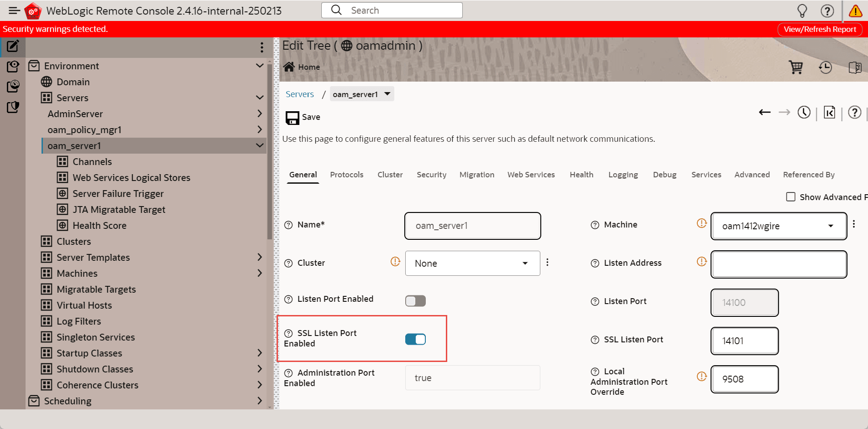868x429 pixels.
Task: Show help for SSL Listen Port Enabled
Action: (x=288, y=333)
